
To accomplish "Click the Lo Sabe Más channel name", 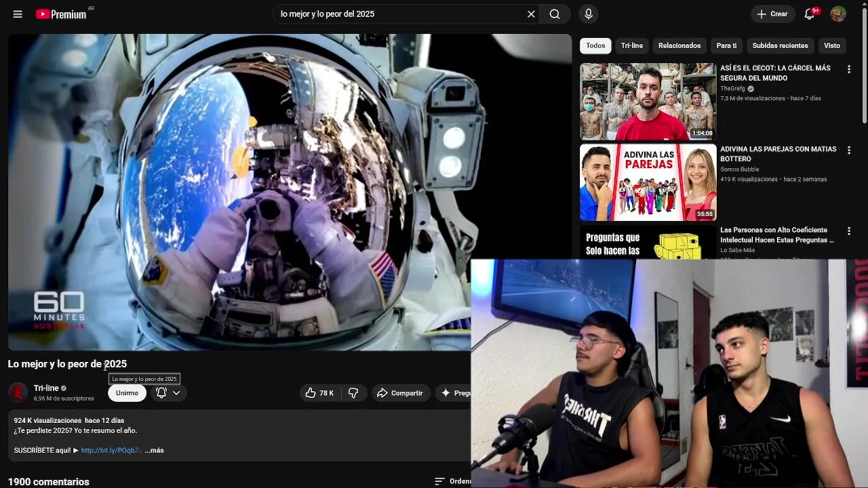I will tap(738, 250).
